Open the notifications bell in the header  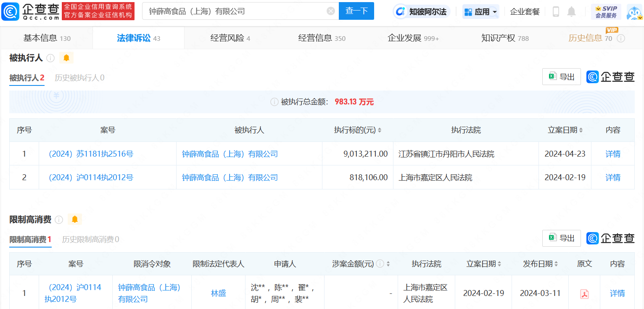pyautogui.click(x=571, y=11)
